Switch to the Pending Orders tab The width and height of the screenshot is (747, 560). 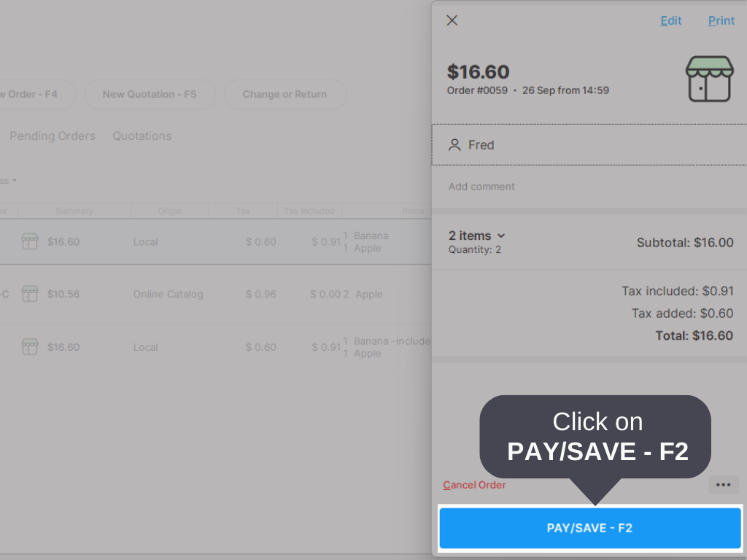[53, 136]
